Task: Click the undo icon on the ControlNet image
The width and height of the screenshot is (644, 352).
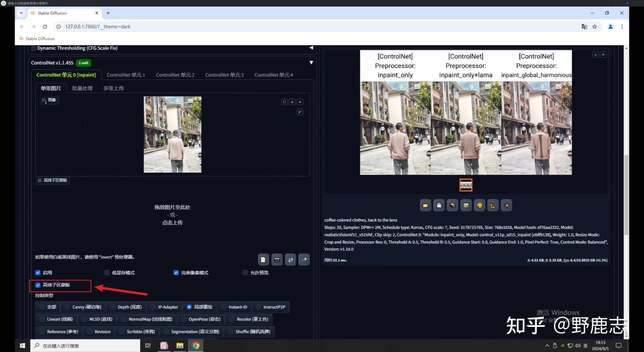Action: [284, 102]
